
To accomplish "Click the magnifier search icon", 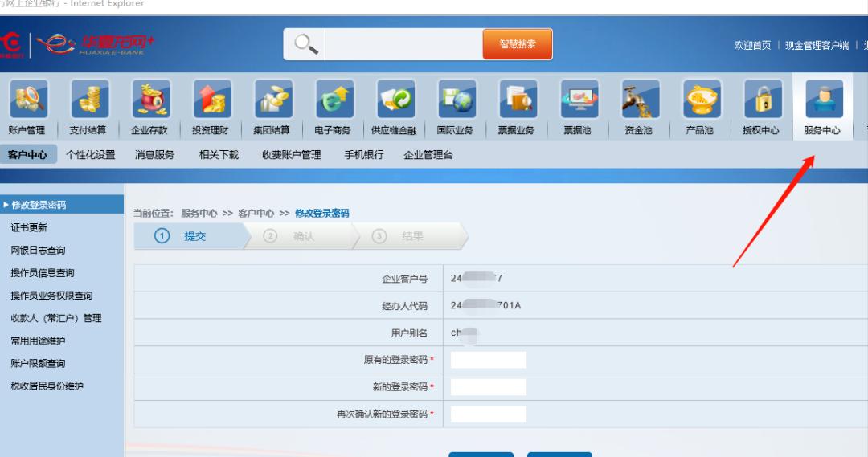I will click(x=305, y=44).
